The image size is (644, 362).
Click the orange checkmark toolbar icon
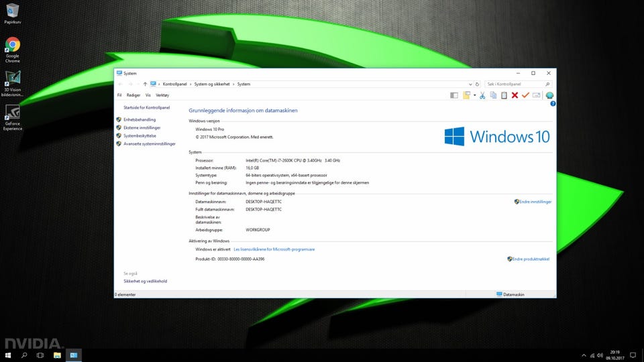coord(525,95)
